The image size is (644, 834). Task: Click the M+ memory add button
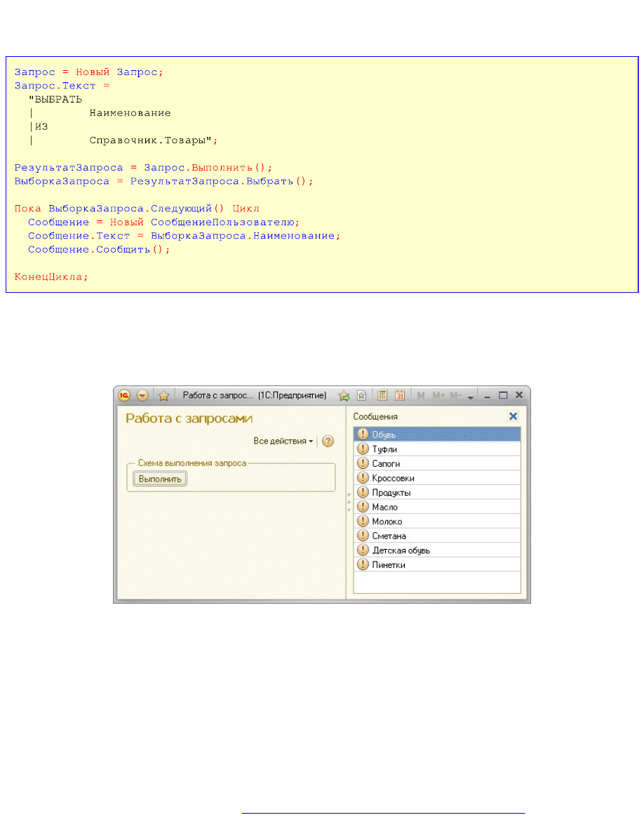(x=439, y=395)
